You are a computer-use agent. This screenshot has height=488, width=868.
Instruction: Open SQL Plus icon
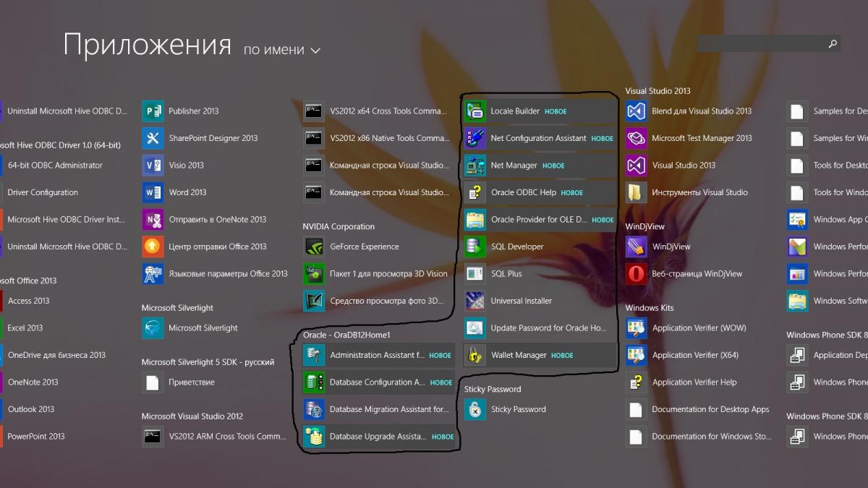click(475, 274)
